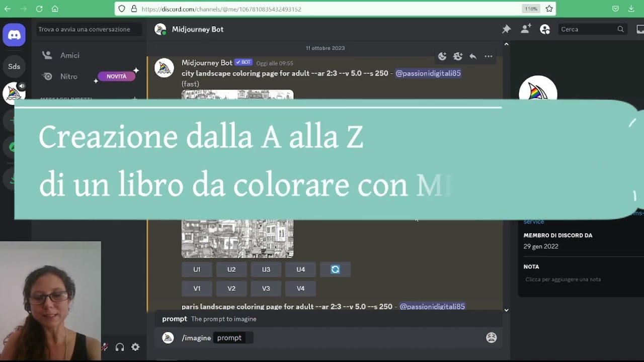Click 'Trova o avvia una conversazione' field
Image resolution: width=644 pixels, height=362 pixels.
[89, 29]
